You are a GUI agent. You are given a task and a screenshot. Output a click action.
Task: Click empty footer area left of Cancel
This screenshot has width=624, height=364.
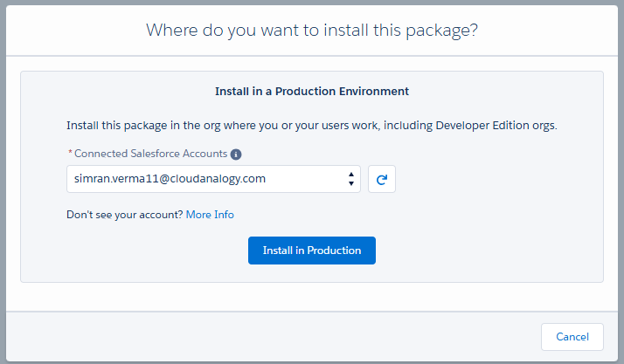pos(262,337)
